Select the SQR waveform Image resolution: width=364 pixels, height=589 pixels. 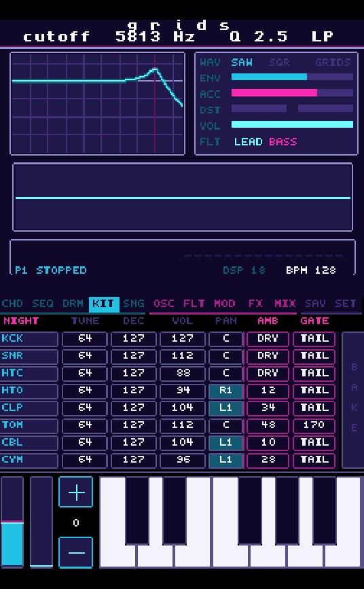(x=279, y=63)
